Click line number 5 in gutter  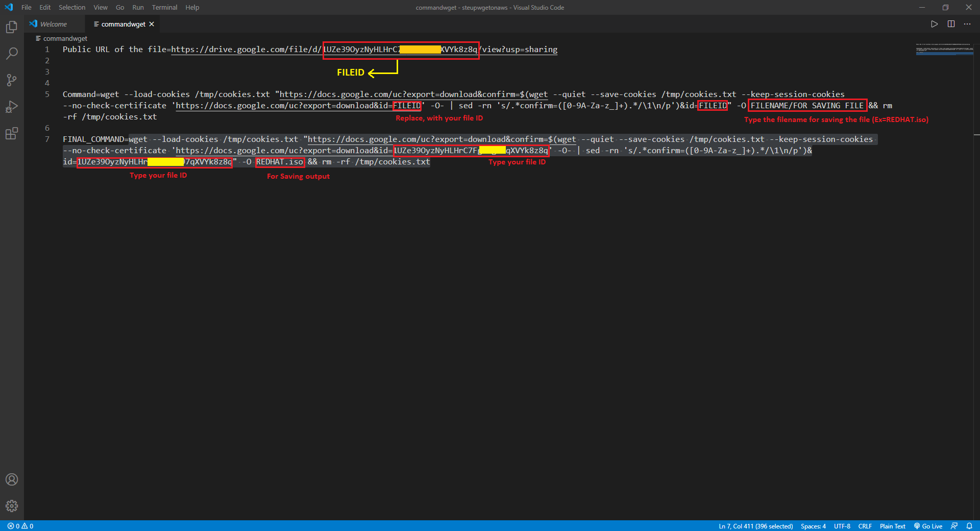[47, 94]
